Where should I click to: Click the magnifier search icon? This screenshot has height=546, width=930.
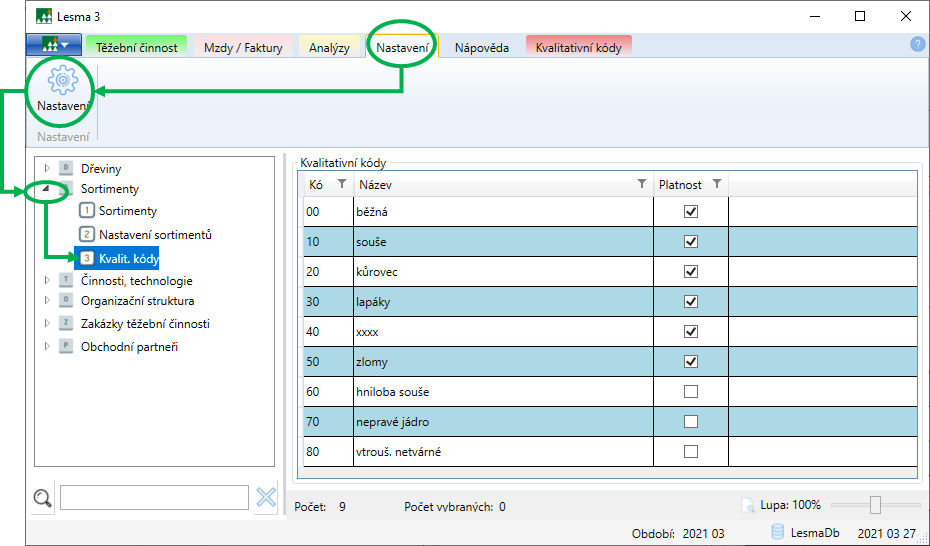click(43, 498)
